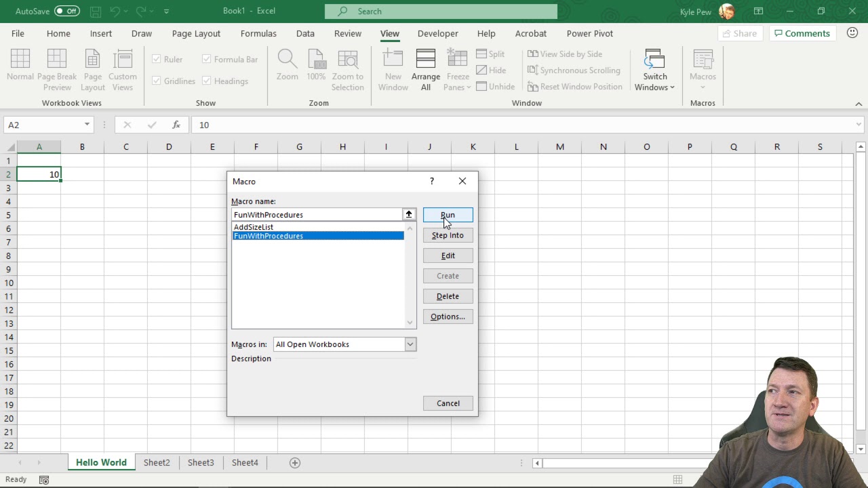This screenshot has height=488, width=868.
Task: Click Hide window icon
Action: coord(481,70)
